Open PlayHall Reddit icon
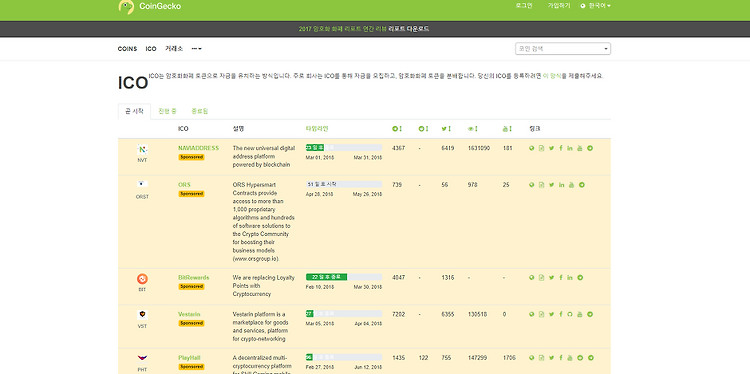Image resolution: width=750 pixels, height=374 pixels. (580, 358)
